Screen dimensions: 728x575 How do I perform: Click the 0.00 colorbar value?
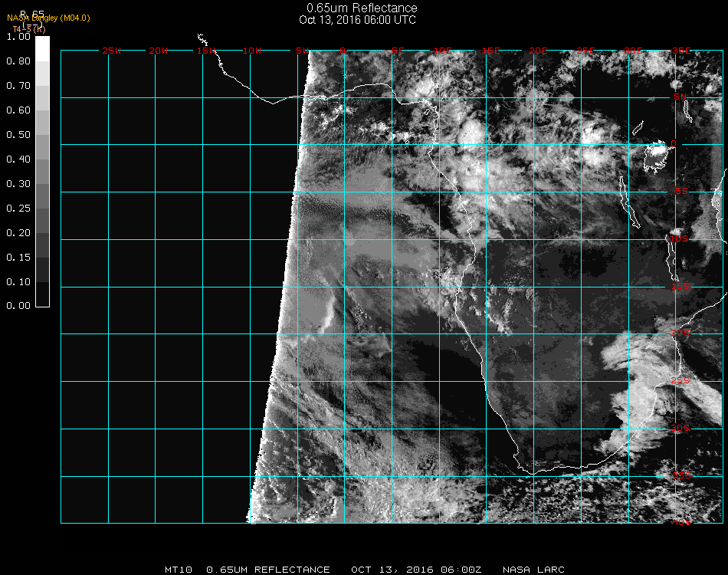18,306
